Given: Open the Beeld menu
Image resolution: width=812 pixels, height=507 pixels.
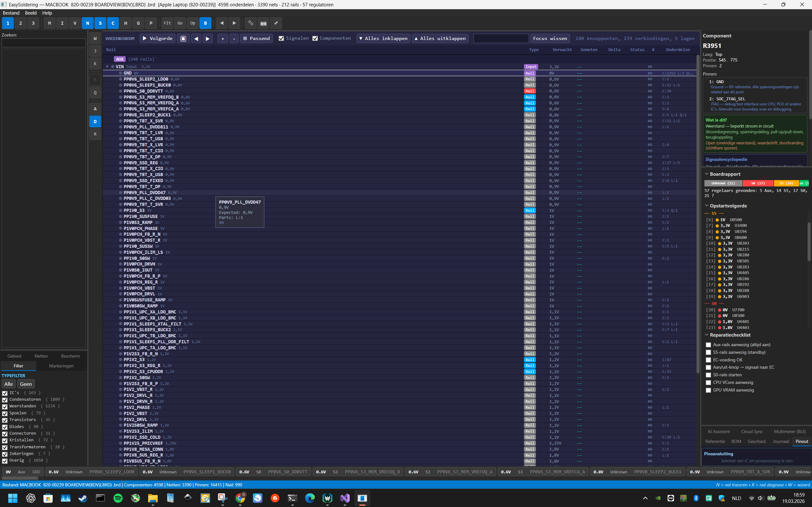Looking at the screenshot, I should tap(30, 13).
